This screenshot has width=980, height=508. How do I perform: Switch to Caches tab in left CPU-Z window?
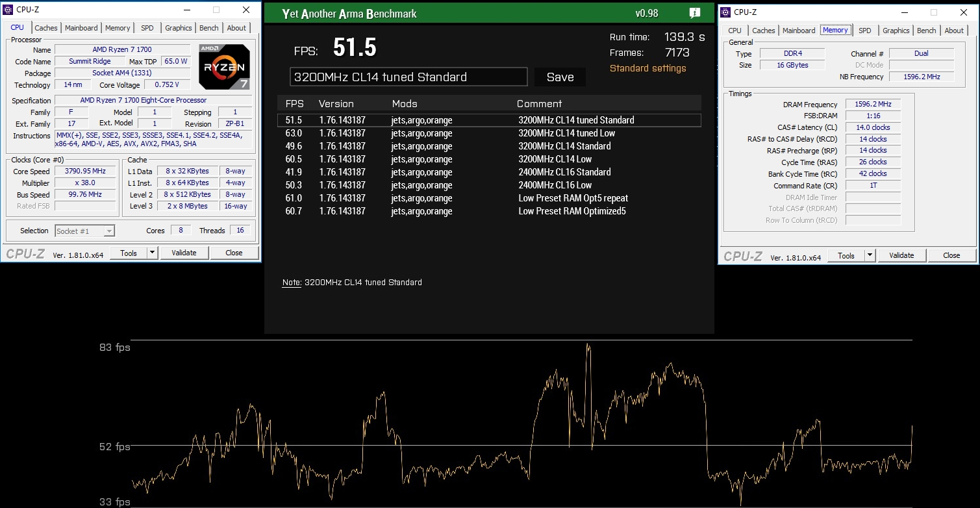46,28
